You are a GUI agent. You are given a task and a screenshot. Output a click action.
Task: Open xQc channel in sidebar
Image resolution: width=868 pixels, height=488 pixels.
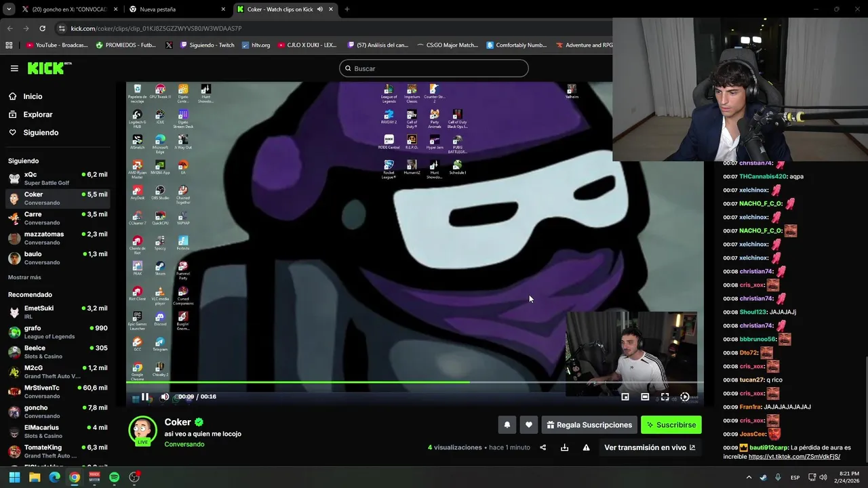click(x=58, y=178)
